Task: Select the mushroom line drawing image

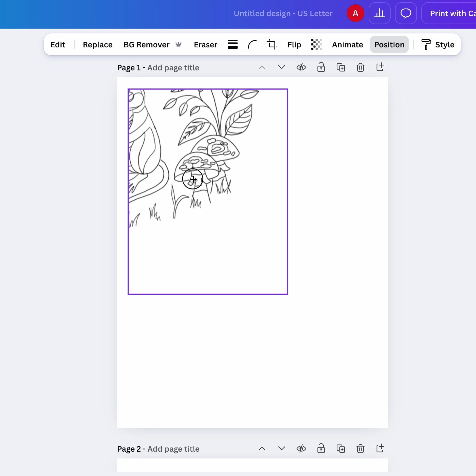Action: (x=208, y=191)
